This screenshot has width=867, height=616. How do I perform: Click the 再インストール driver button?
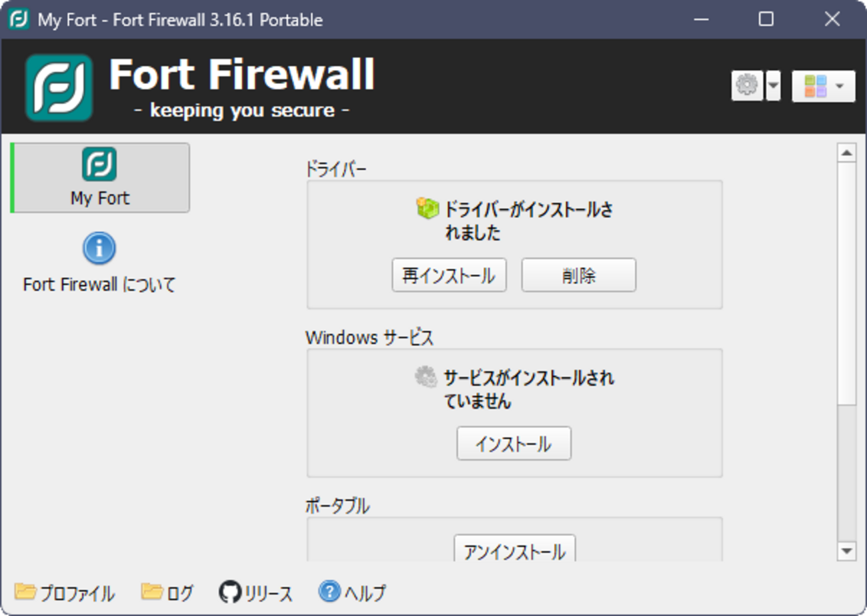tap(449, 275)
